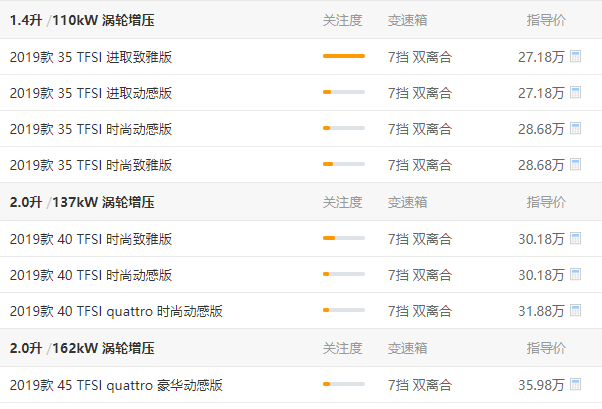Click the 2.0升 /162kW 涡轮增压 group header
Screen dimensions: 602x409
click(82, 348)
